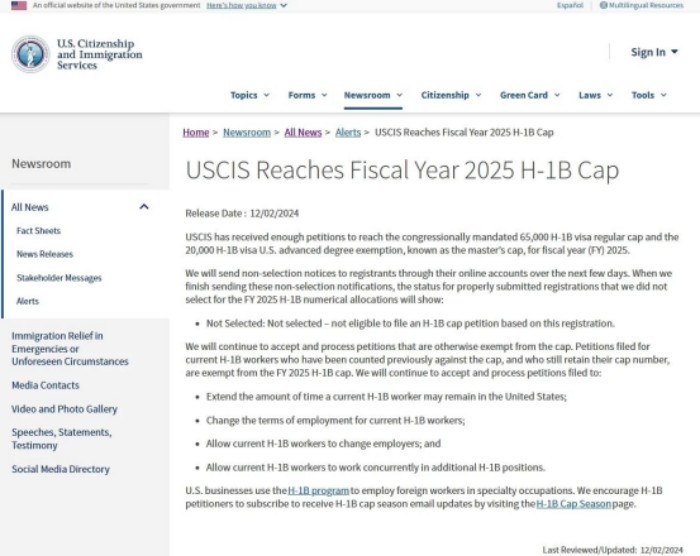Expand the Green Card menu
This screenshot has width=700, height=556.
[x=529, y=95]
